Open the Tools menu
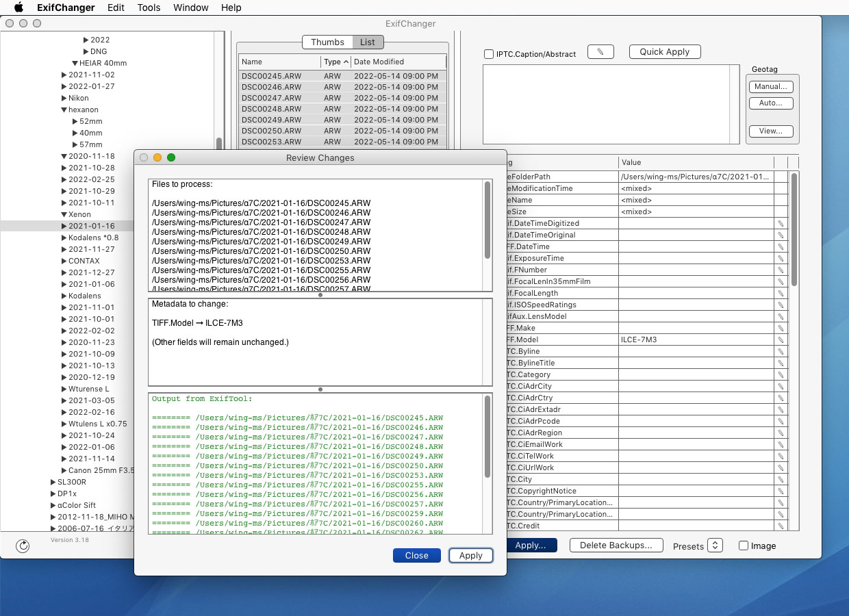This screenshot has height=616, width=849. [149, 8]
